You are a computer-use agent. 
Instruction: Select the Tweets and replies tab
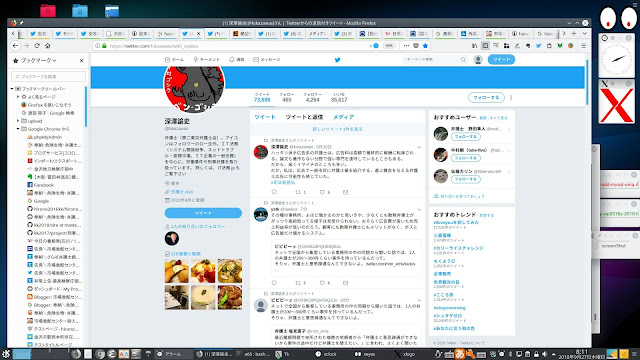click(x=304, y=117)
